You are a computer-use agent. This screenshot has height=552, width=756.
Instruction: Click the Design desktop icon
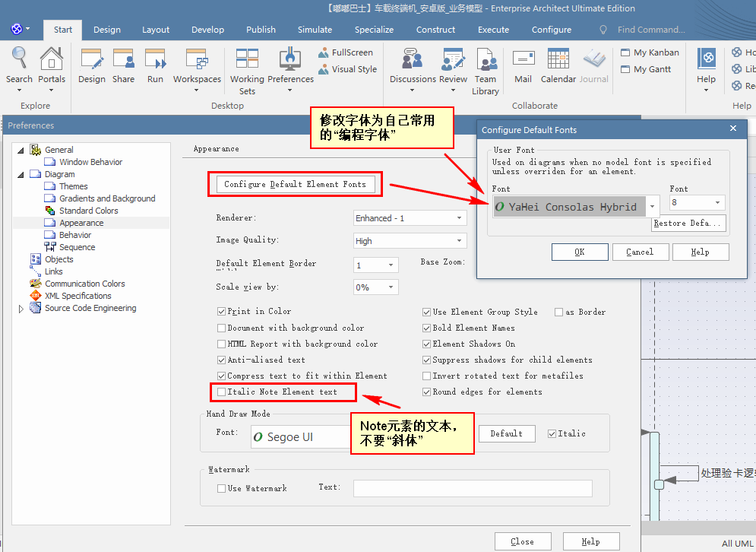tap(92, 65)
